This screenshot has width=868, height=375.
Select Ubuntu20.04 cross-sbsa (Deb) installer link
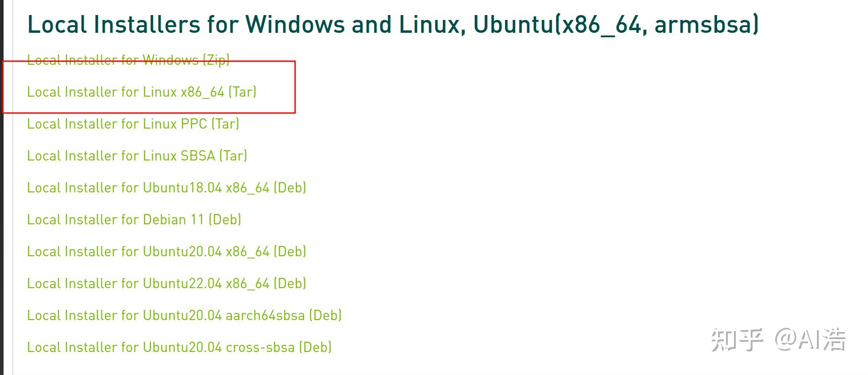[179, 347]
